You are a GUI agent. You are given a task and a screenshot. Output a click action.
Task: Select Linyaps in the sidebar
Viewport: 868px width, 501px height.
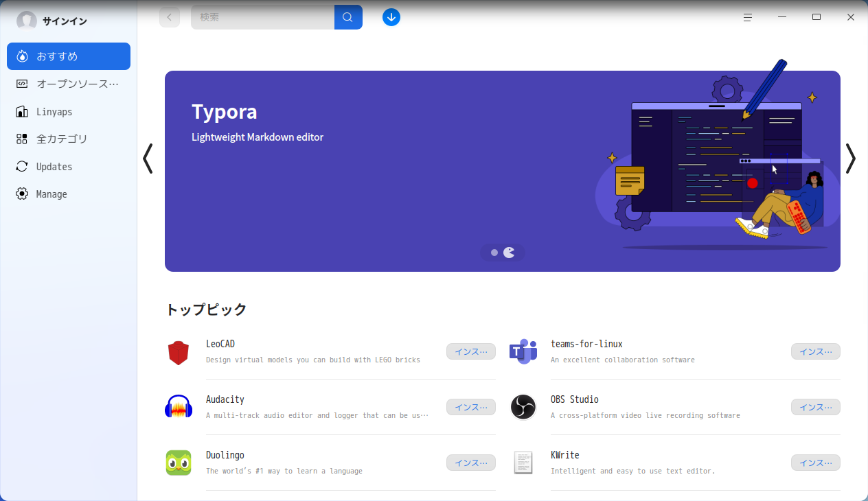pyautogui.click(x=69, y=111)
